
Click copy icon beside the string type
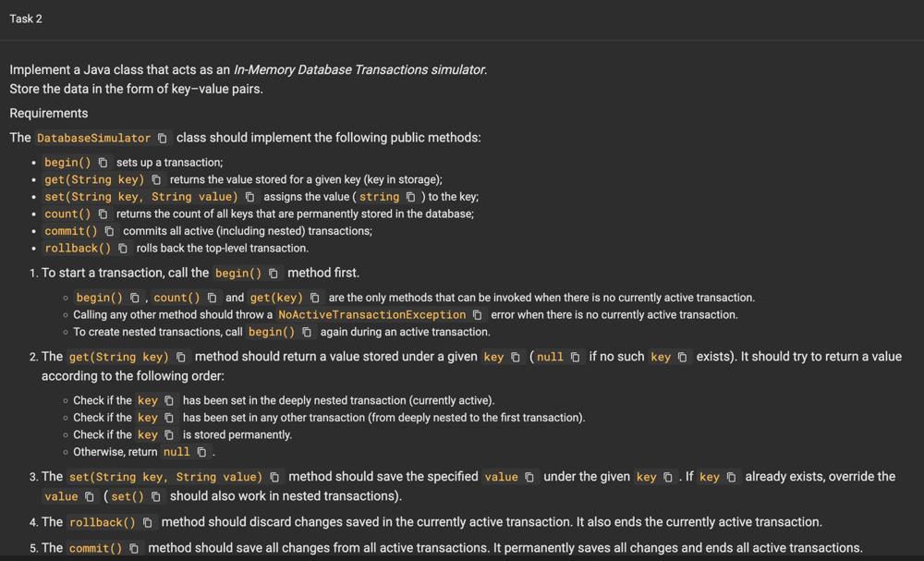(x=410, y=197)
